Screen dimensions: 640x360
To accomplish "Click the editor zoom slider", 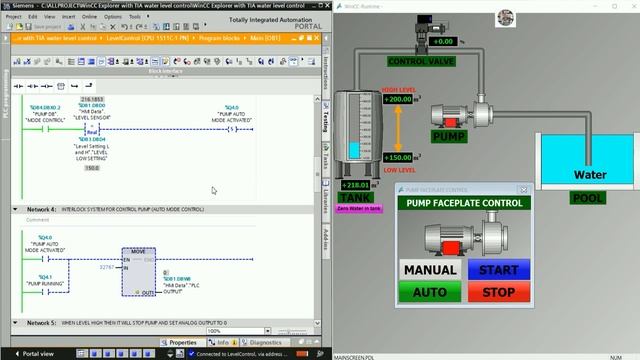I will click(292, 331).
